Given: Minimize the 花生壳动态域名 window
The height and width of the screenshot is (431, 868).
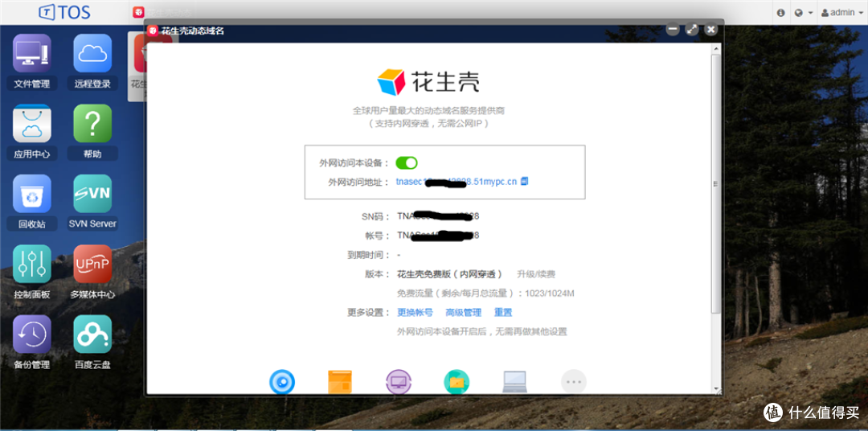Looking at the screenshot, I should pos(673,30).
